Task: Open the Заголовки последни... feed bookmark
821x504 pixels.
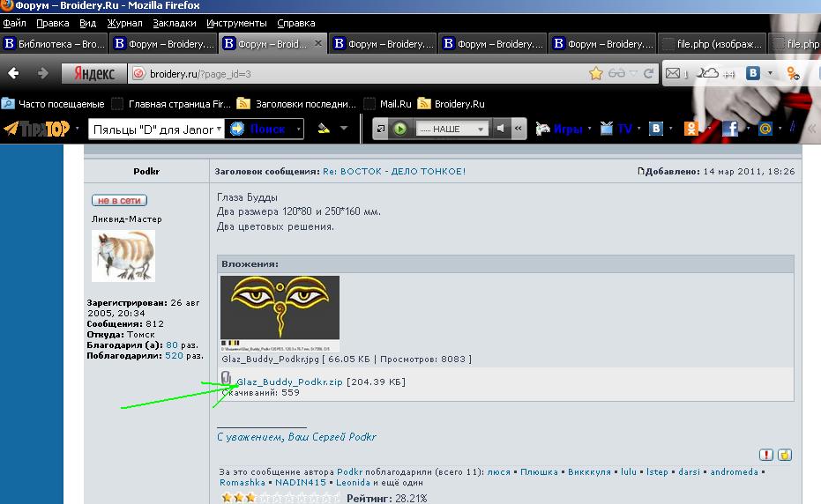Action: point(296,104)
